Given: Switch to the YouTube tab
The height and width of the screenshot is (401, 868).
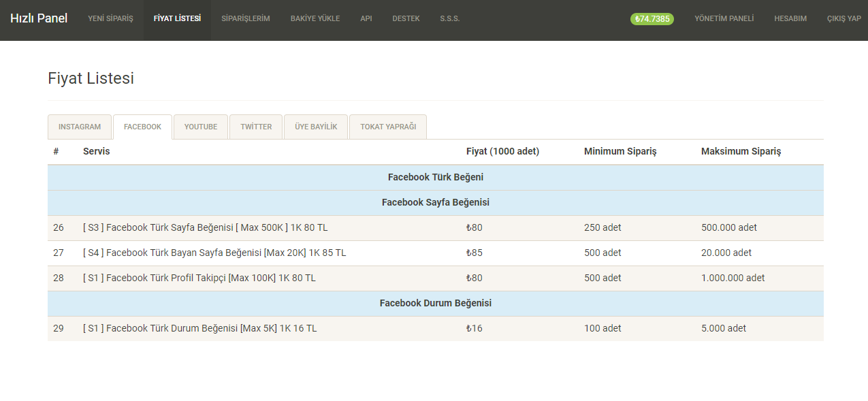Looking at the screenshot, I should pos(201,127).
